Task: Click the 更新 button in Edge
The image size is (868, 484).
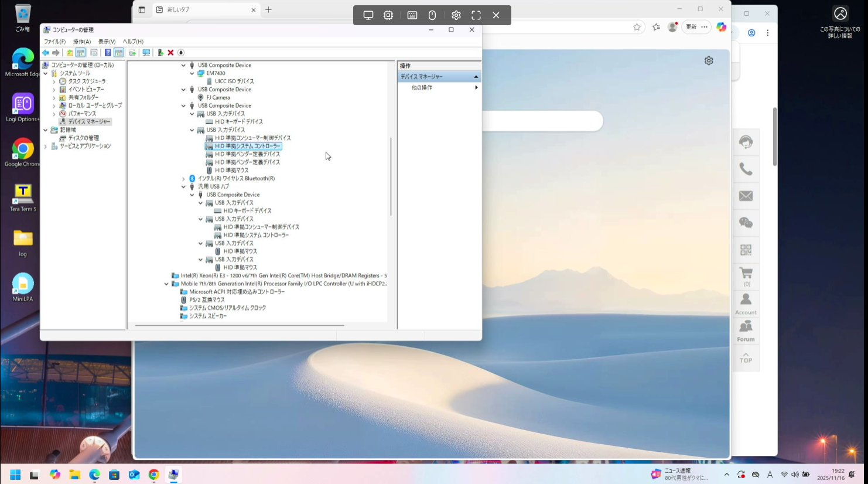Action: click(692, 27)
